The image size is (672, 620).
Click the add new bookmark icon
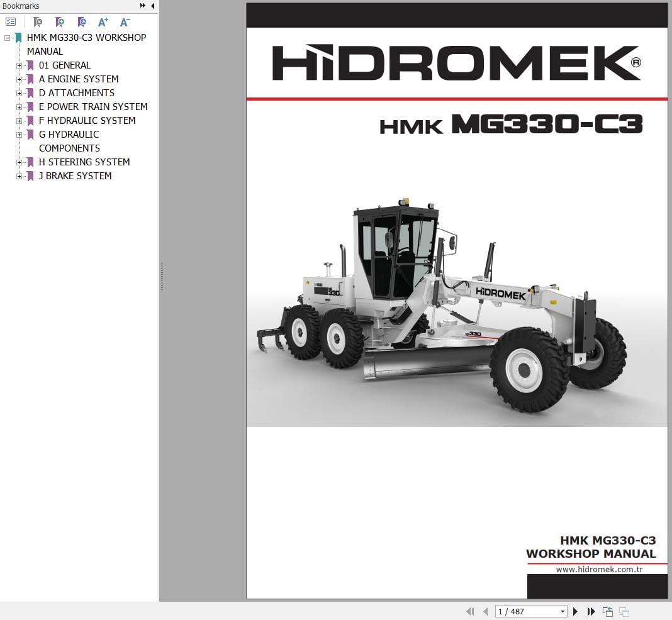(60, 22)
